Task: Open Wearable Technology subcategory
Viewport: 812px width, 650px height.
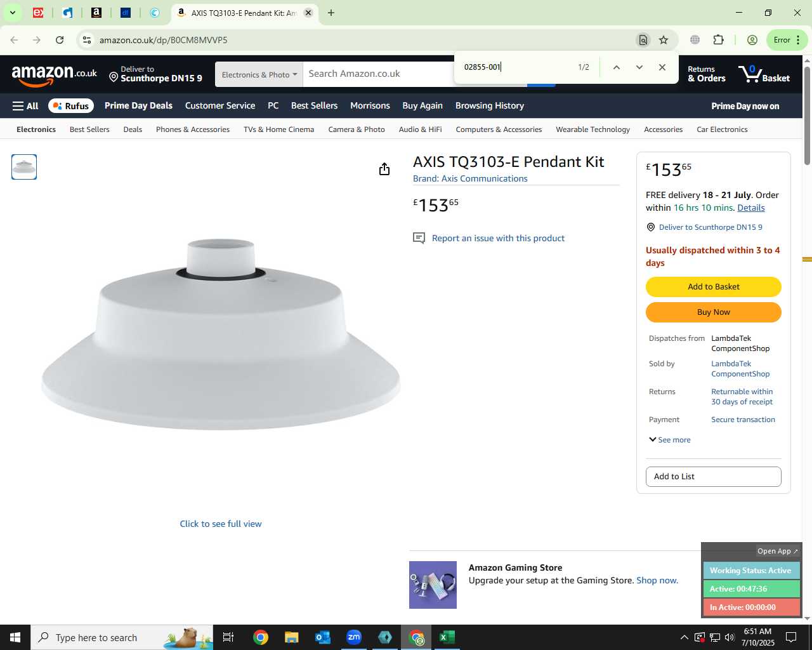Action: [593, 129]
